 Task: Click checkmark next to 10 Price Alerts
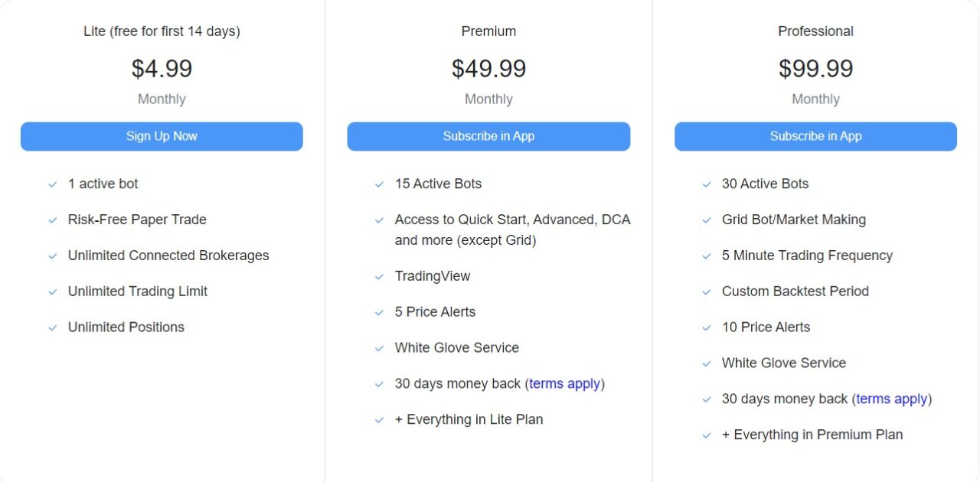[707, 328]
